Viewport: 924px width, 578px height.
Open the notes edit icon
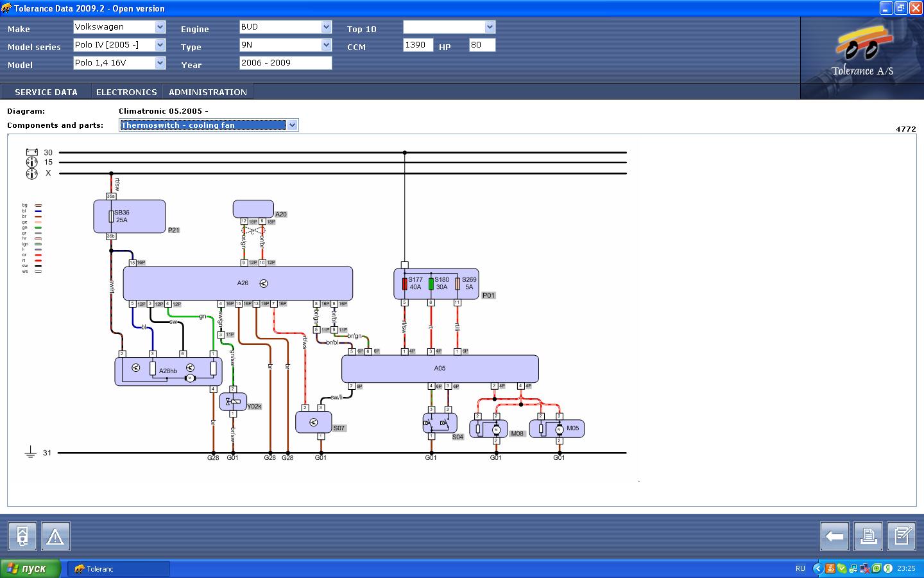tap(902, 536)
